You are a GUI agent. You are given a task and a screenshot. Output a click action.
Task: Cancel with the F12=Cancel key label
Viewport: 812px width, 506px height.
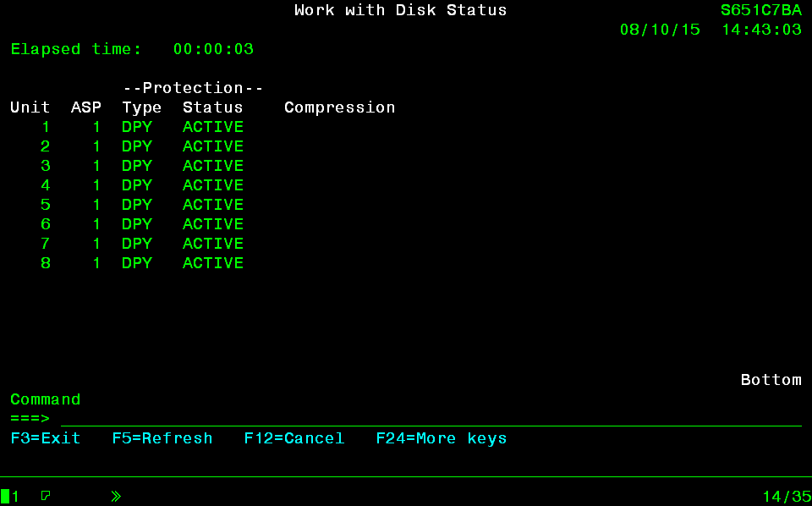pyautogui.click(x=294, y=438)
